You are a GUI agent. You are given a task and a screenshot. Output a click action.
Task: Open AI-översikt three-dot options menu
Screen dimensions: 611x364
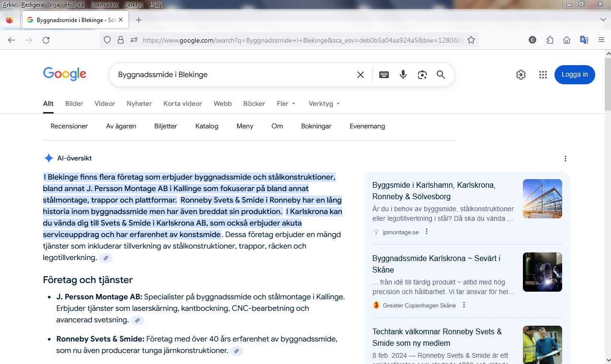[x=566, y=159]
